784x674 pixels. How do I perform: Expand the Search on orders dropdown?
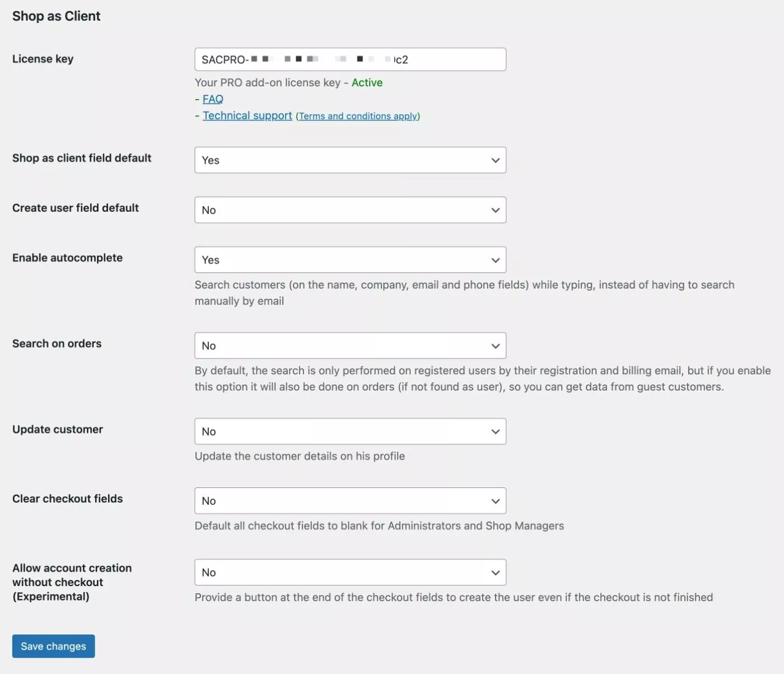[350, 346]
